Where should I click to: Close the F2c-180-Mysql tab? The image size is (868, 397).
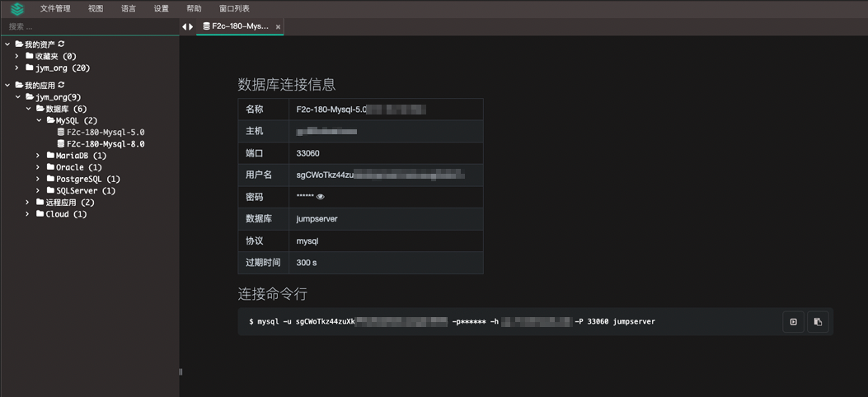point(279,27)
